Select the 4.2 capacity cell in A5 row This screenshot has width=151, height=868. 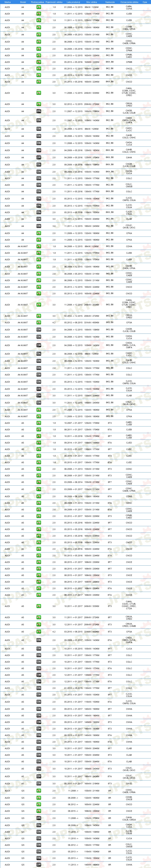54,631
